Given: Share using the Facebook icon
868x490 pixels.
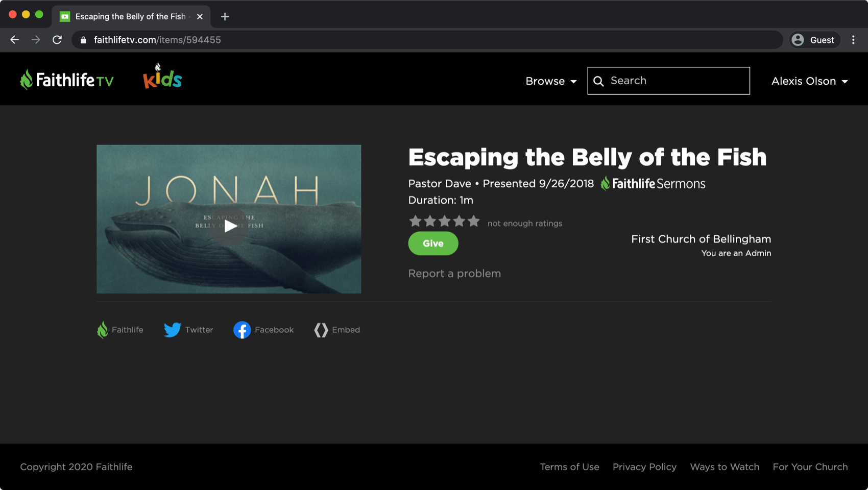Looking at the screenshot, I should click(242, 330).
